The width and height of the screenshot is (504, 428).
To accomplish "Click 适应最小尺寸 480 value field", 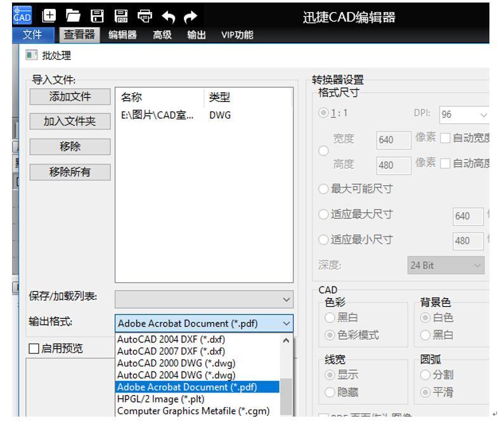I will coord(468,241).
